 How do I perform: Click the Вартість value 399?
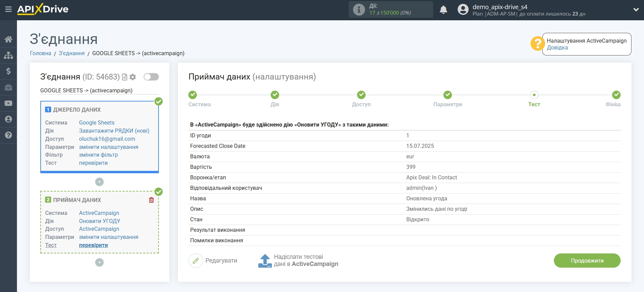[411, 167]
